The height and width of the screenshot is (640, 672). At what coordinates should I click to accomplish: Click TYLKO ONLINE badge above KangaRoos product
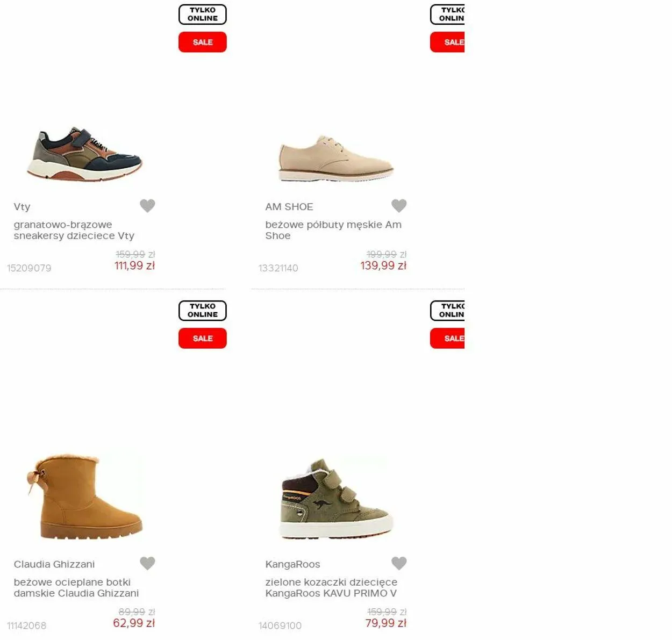[x=447, y=311]
